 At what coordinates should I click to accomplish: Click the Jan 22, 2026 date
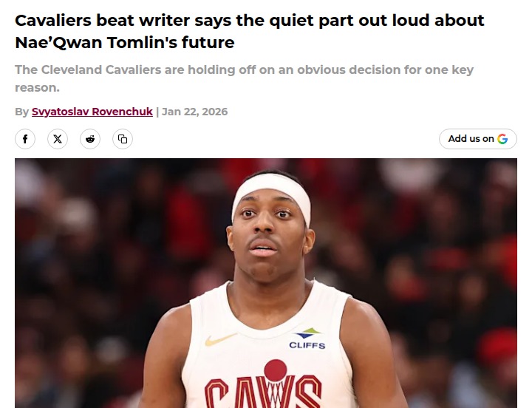[195, 112]
